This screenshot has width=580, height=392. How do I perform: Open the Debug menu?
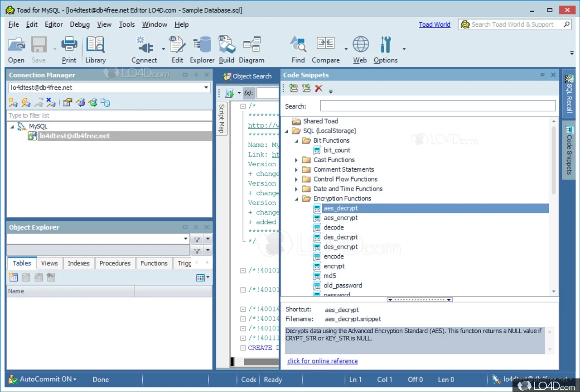tap(79, 24)
